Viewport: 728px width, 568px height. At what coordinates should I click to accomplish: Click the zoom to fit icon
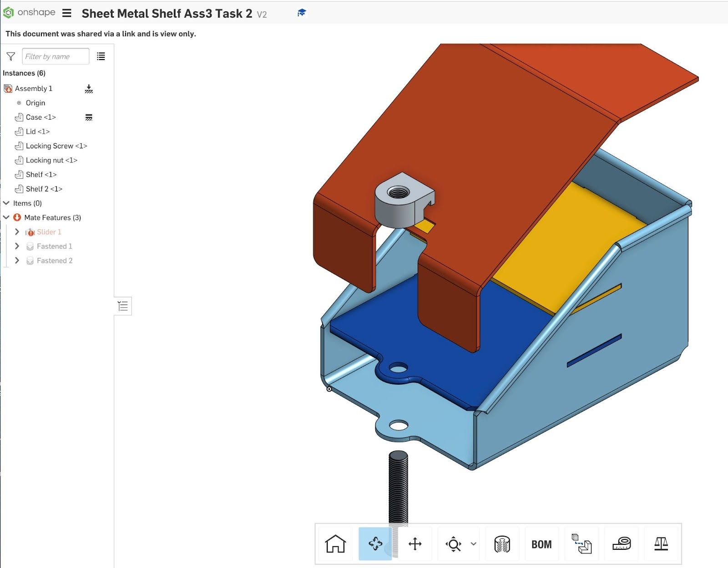point(454,544)
